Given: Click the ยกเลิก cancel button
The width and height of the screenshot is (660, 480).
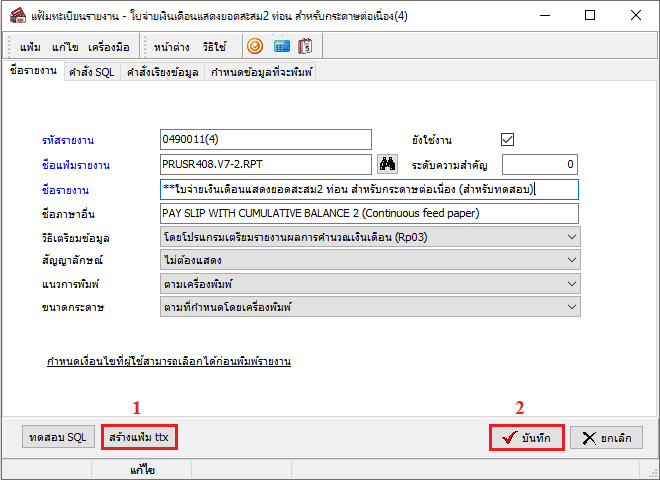Looking at the screenshot, I should click(x=606, y=438).
